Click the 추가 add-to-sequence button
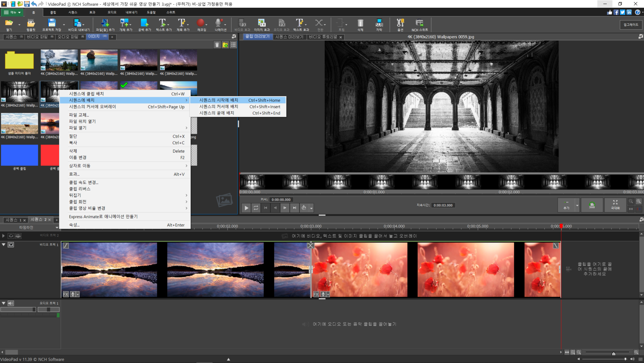The width and height of the screenshot is (644, 363). click(x=566, y=205)
